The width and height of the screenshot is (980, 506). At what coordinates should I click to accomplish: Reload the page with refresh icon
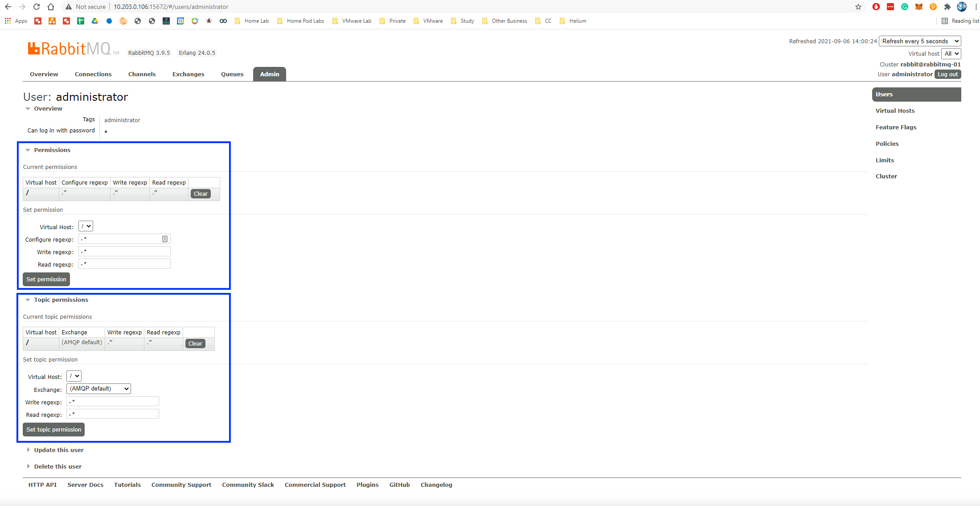[37, 7]
